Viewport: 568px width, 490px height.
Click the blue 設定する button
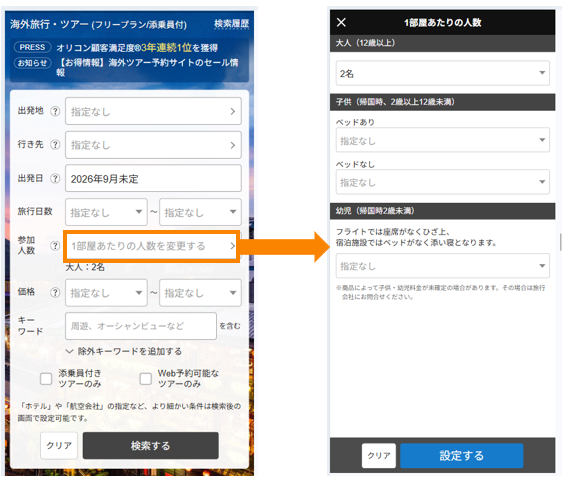point(462,456)
